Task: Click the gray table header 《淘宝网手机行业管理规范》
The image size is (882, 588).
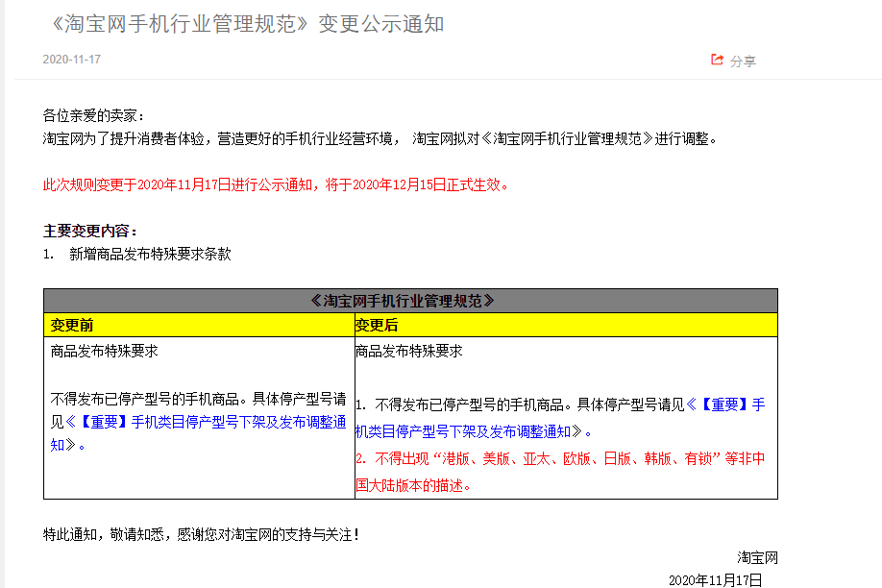Action: pos(410,301)
